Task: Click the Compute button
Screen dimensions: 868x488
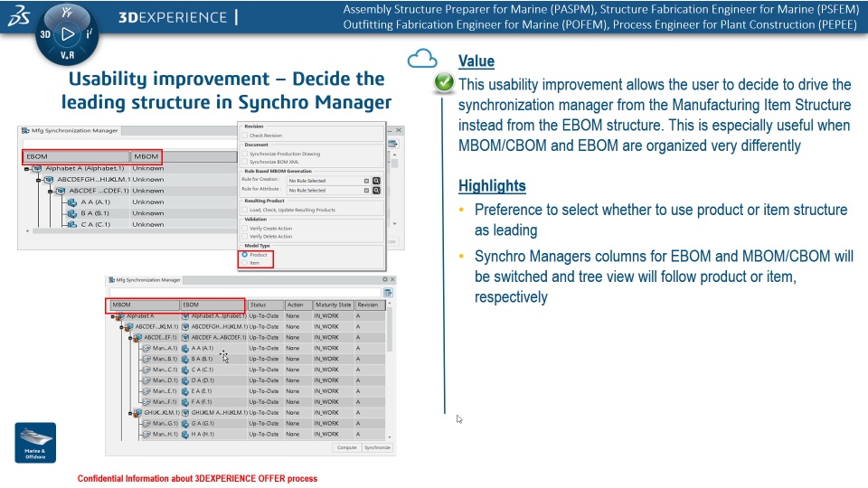Action: pos(347,447)
